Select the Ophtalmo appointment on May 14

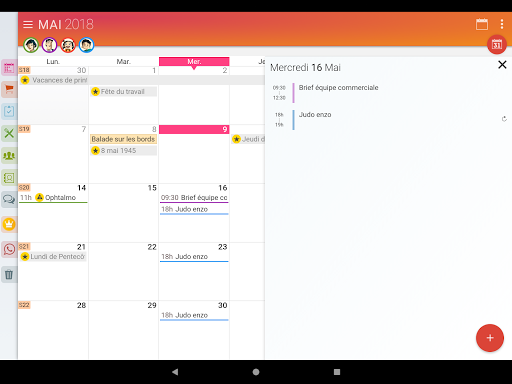[x=53, y=198]
